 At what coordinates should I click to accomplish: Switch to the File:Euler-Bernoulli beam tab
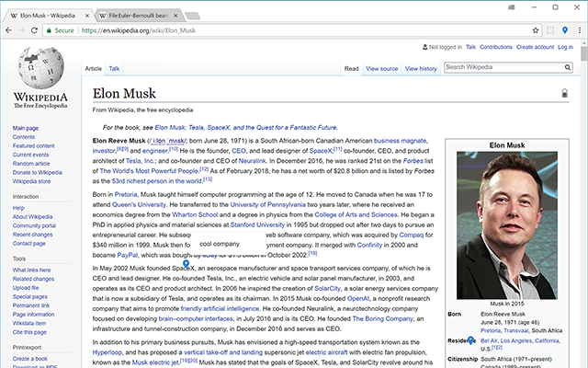coord(139,16)
